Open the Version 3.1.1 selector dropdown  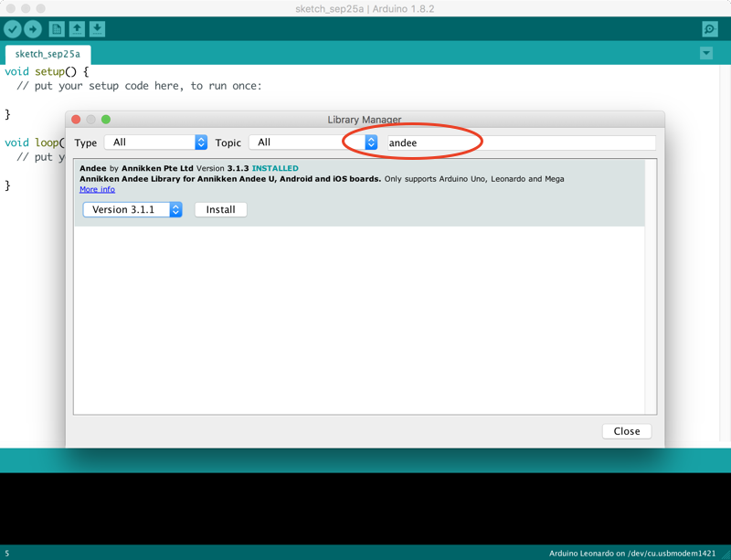(x=132, y=209)
